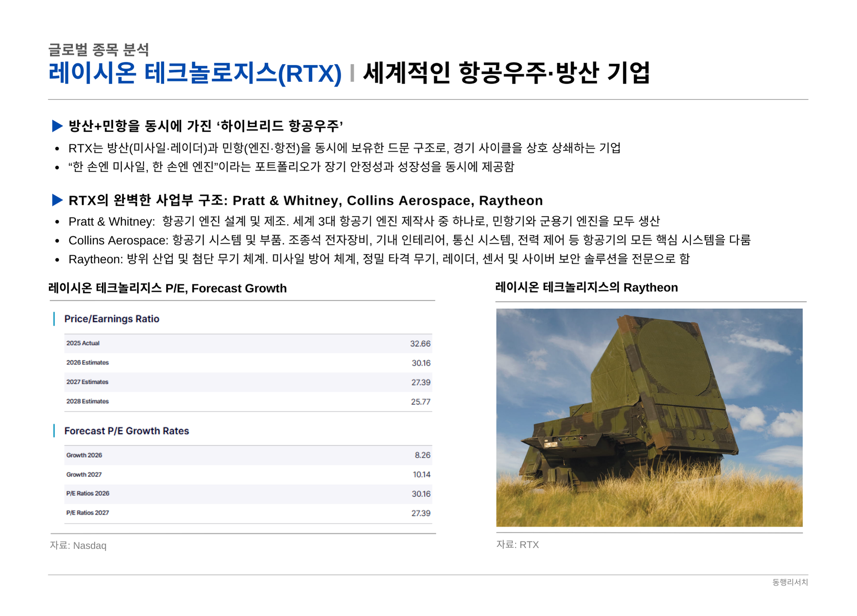Select the 2028 Estimates row label
Viewport: 857px width, 616px height.
[x=87, y=401]
